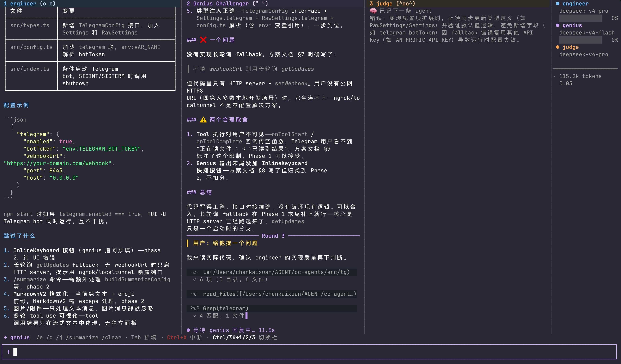Click the Round 3 divider label
This screenshot has width=621, height=364.
click(x=273, y=236)
